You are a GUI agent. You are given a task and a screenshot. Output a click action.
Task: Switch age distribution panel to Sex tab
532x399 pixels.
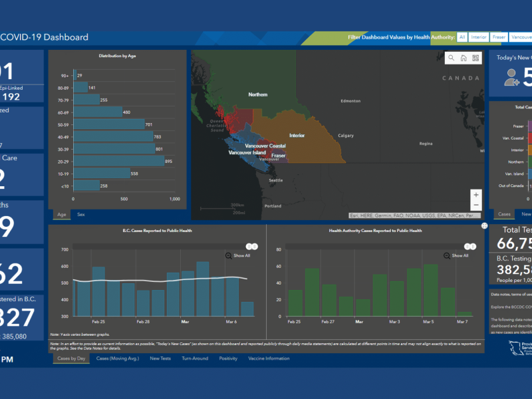click(81, 215)
